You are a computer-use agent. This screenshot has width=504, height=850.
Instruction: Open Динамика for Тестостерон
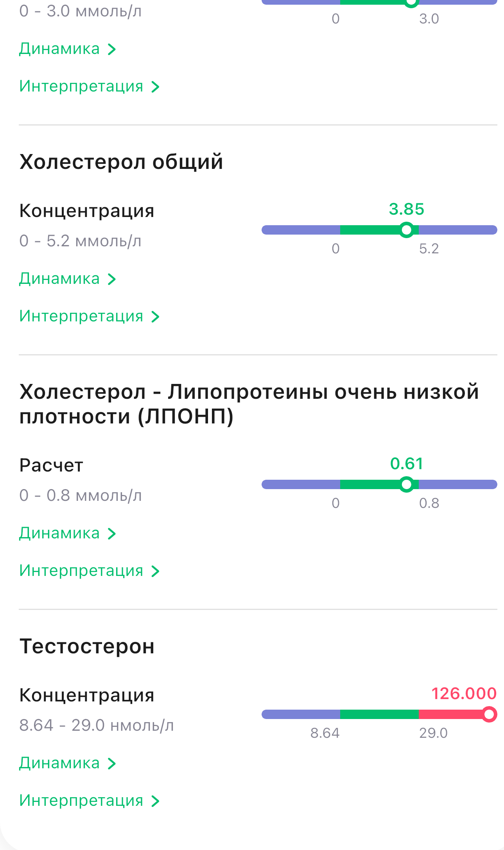coord(60,763)
